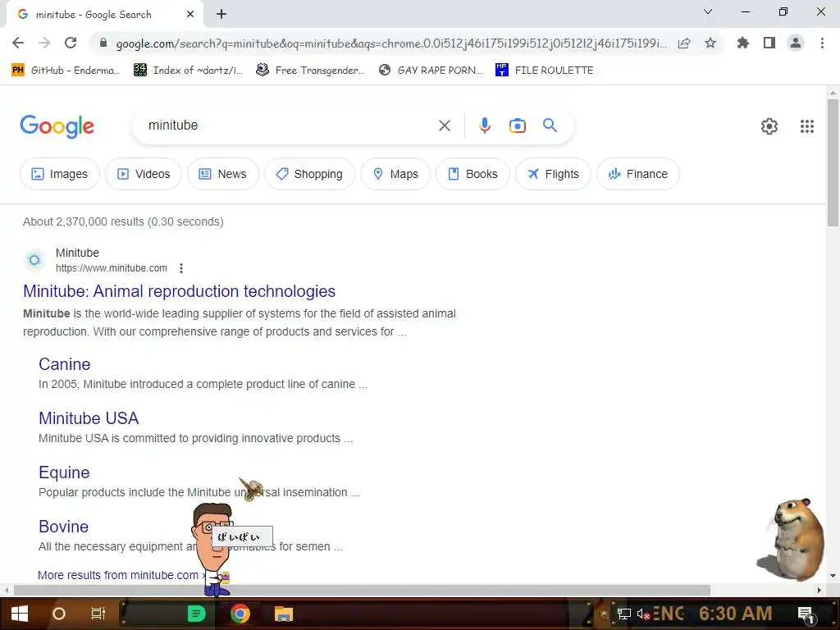Submit search with the magnifier icon

pos(550,126)
